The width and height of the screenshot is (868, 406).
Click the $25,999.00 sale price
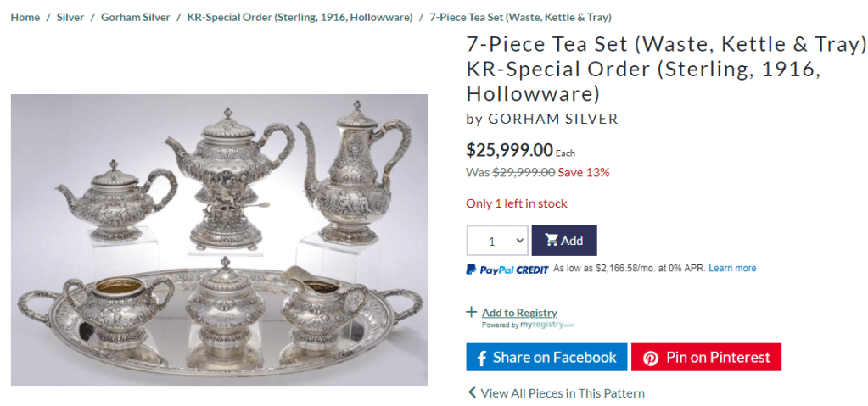509,150
